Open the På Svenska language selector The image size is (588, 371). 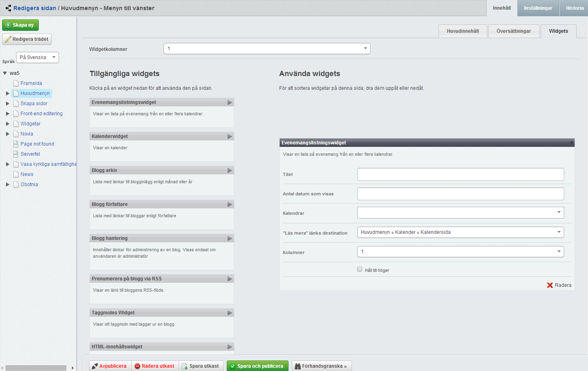pos(38,57)
